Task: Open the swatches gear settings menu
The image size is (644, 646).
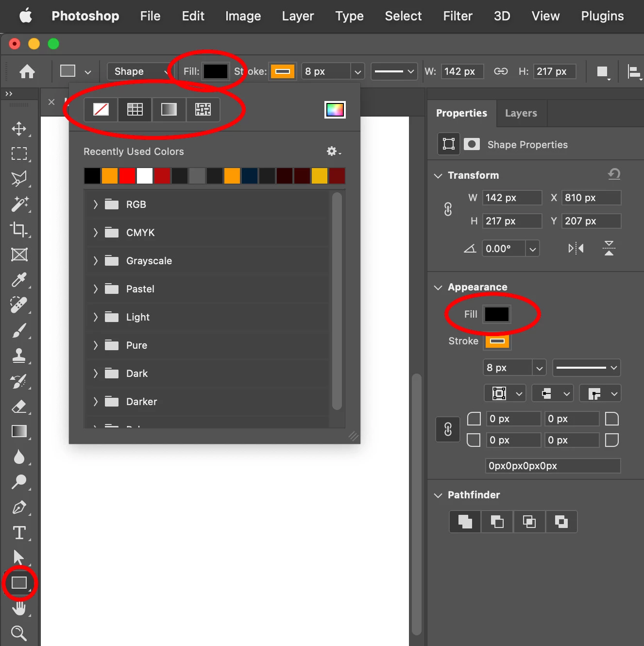Action: pyautogui.click(x=333, y=151)
